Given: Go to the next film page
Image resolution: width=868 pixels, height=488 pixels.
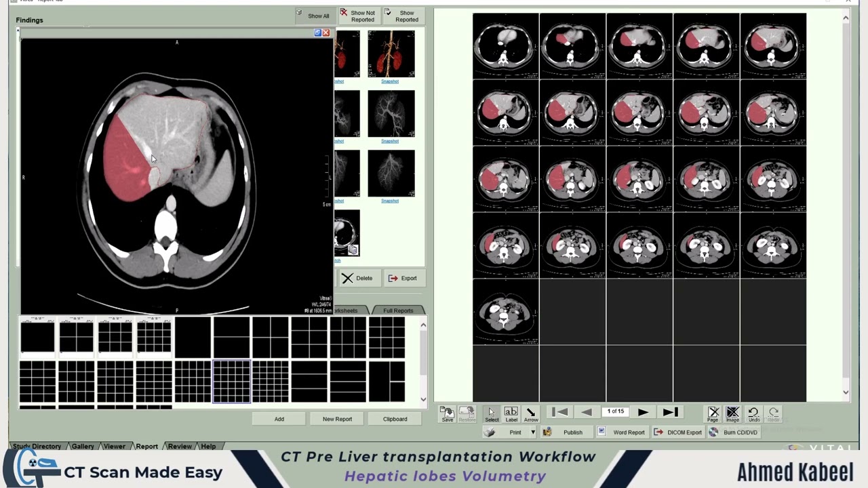Looking at the screenshot, I should 643,411.
